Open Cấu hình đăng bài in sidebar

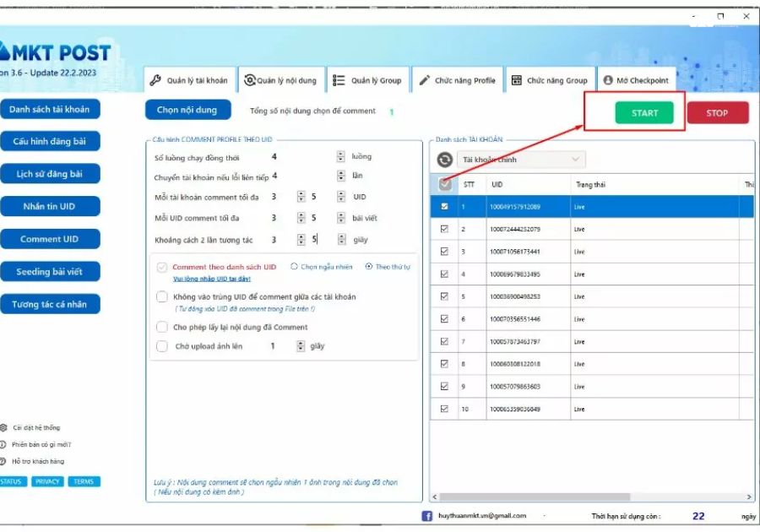tap(50, 142)
